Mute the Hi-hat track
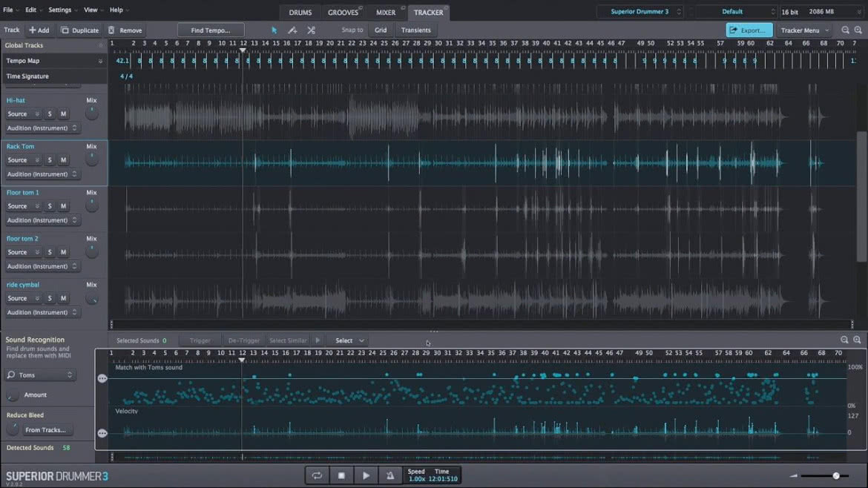The height and width of the screenshot is (488, 868). click(x=63, y=114)
